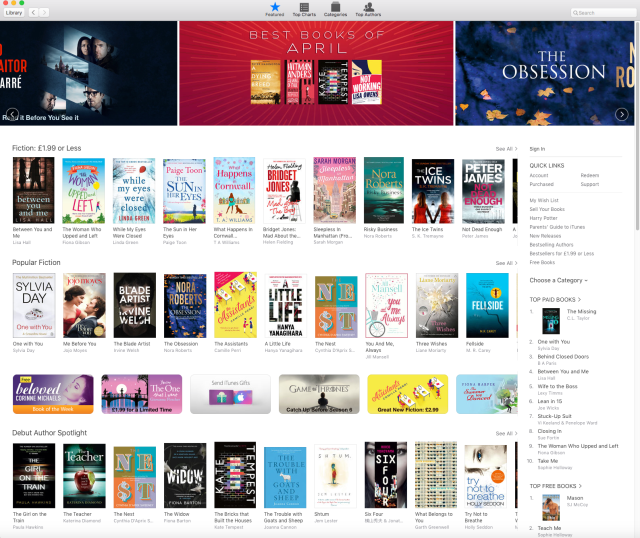The image size is (640, 538).
Task: Open Bestselling Authors link
Action: click(x=551, y=245)
